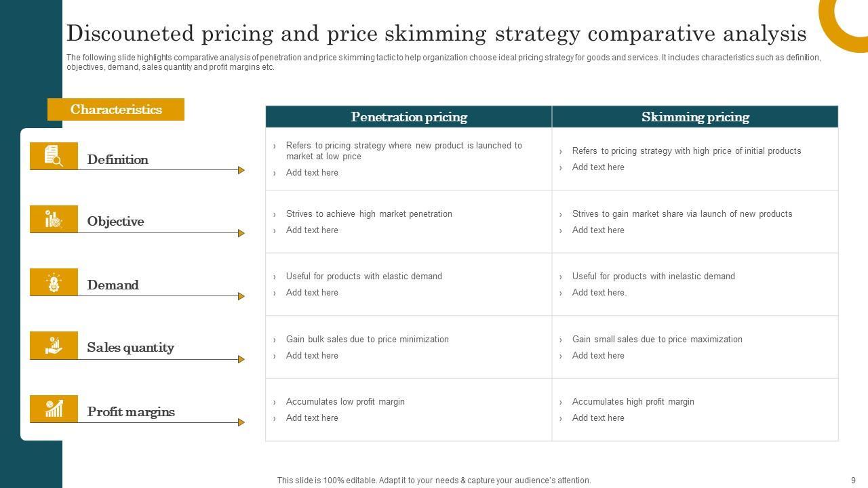The image size is (868, 488).
Task: Click the arrowhead after Definition line
Action: click(x=241, y=170)
